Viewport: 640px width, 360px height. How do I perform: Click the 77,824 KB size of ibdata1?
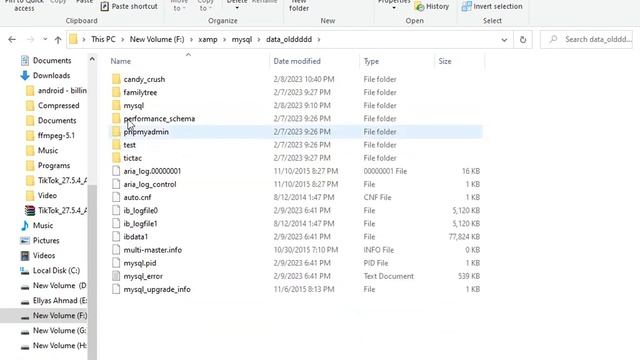pyautogui.click(x=464, y=237)
